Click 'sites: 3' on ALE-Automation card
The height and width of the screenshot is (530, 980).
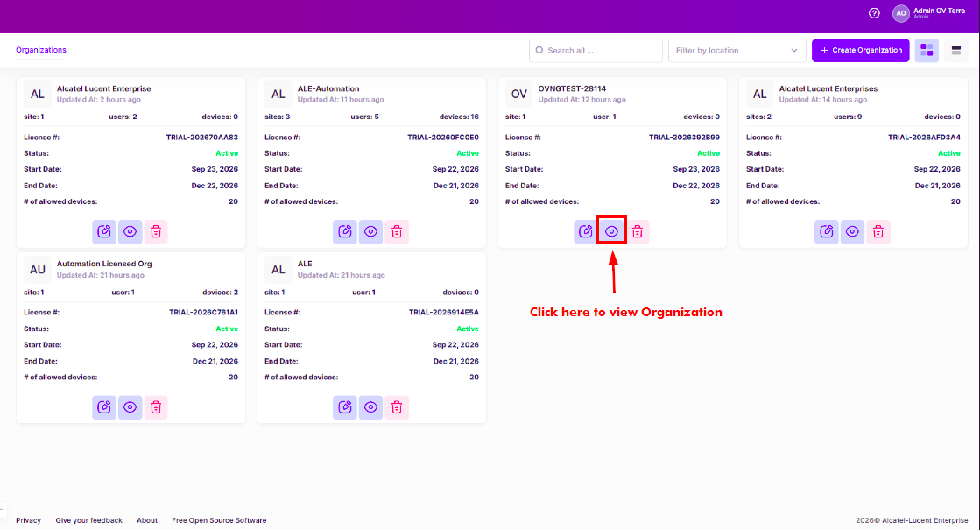278,117
